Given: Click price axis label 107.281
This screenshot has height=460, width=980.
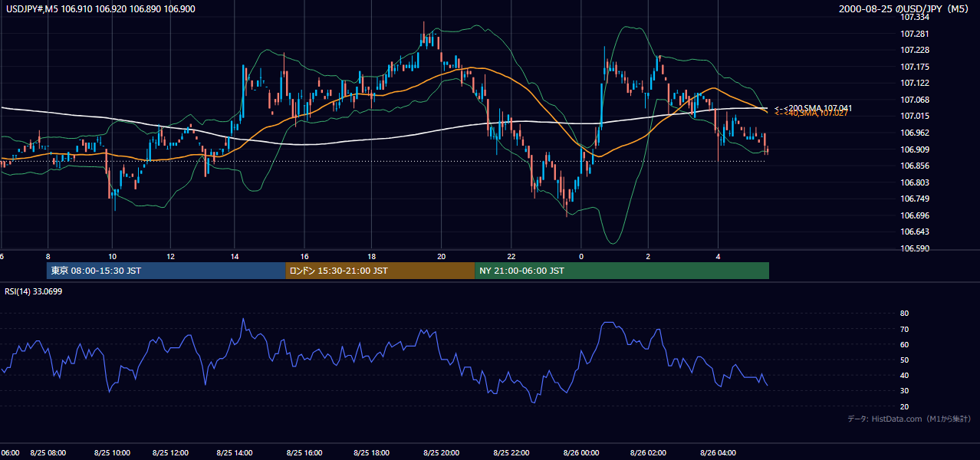Looking at the screenshot, I should tap(916, 34).
